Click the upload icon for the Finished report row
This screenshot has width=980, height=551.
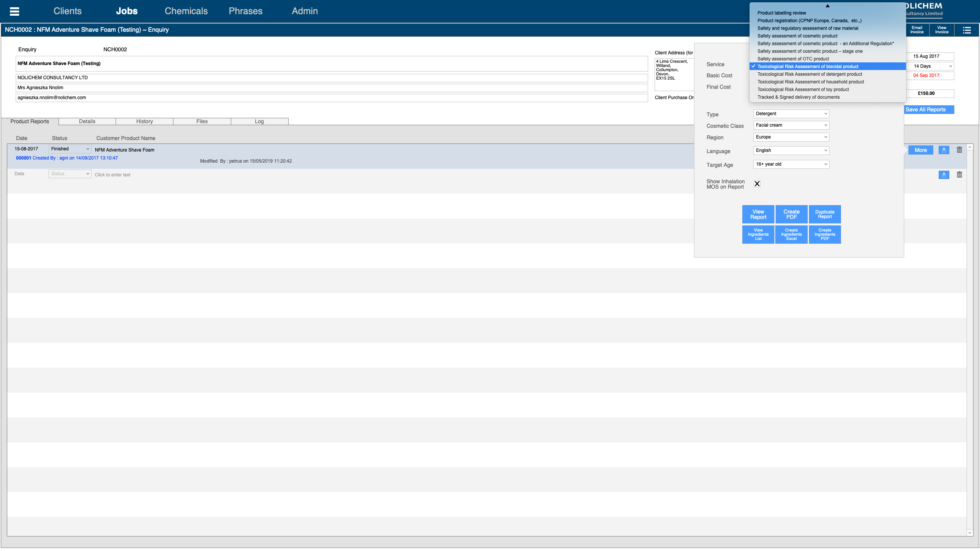[944, 150]
